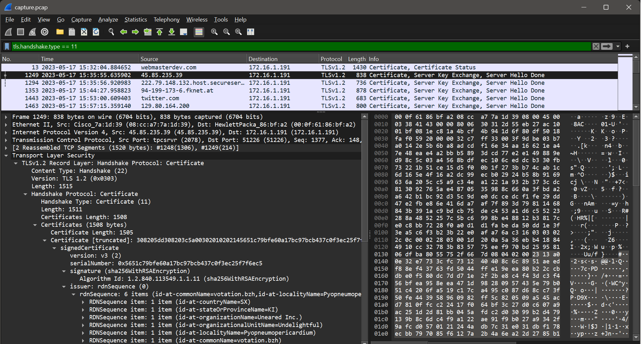Expand the Reassembled TCP Segments node
This screenshot has height=344, width=644.
[x=6, y=148]
